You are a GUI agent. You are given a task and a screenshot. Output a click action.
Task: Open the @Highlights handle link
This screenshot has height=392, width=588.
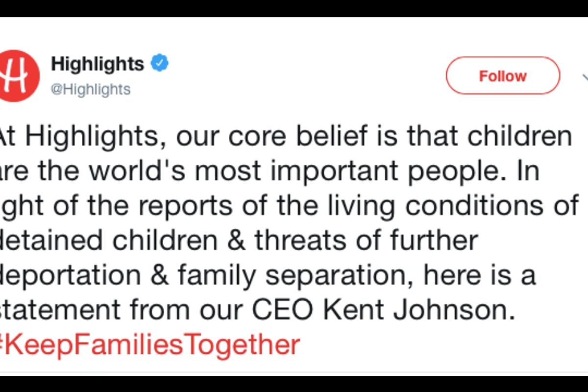[91, 89]
